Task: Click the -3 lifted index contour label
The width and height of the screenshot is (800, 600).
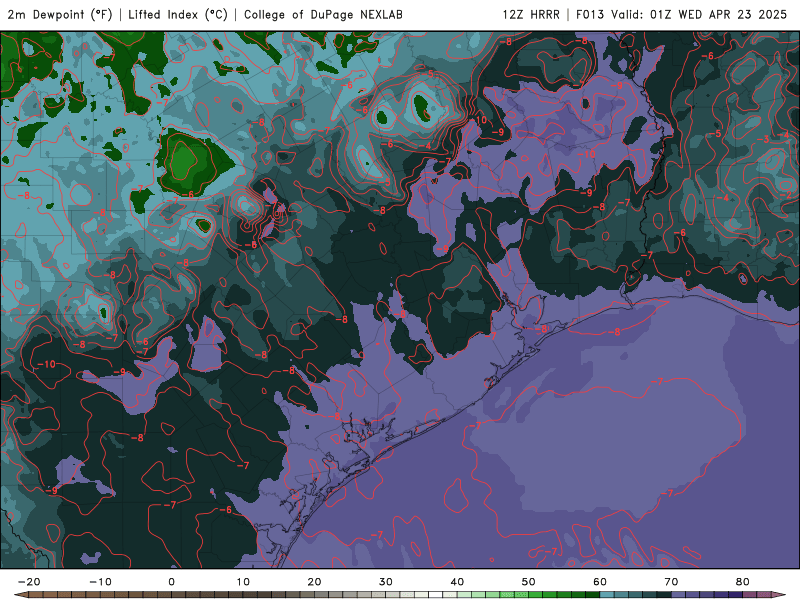Action: 764,139
